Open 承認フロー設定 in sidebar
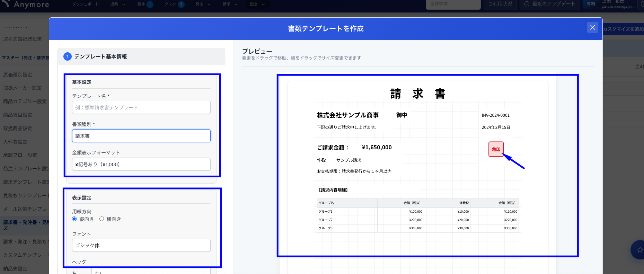The image size is (644, 274). click(x=20, y=155)
